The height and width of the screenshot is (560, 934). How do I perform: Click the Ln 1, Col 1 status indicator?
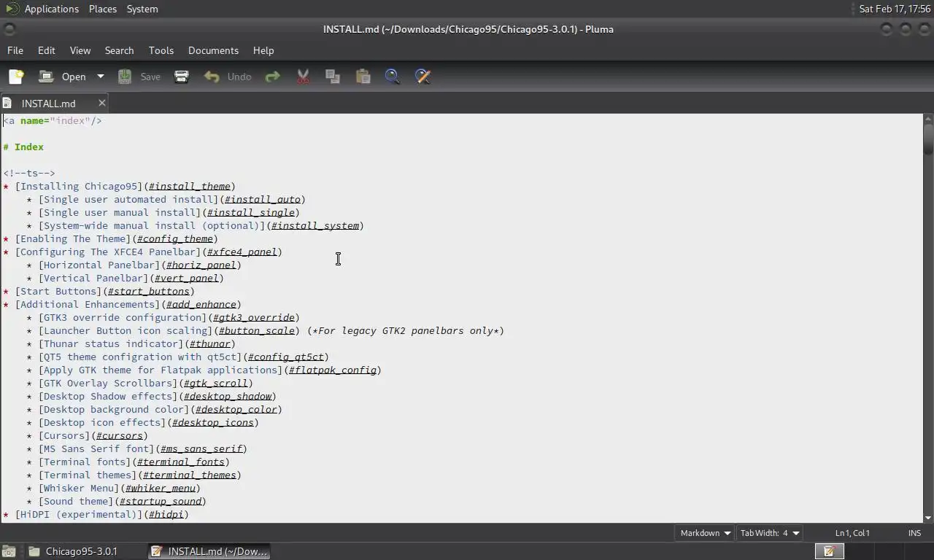(x=852, y=533)
